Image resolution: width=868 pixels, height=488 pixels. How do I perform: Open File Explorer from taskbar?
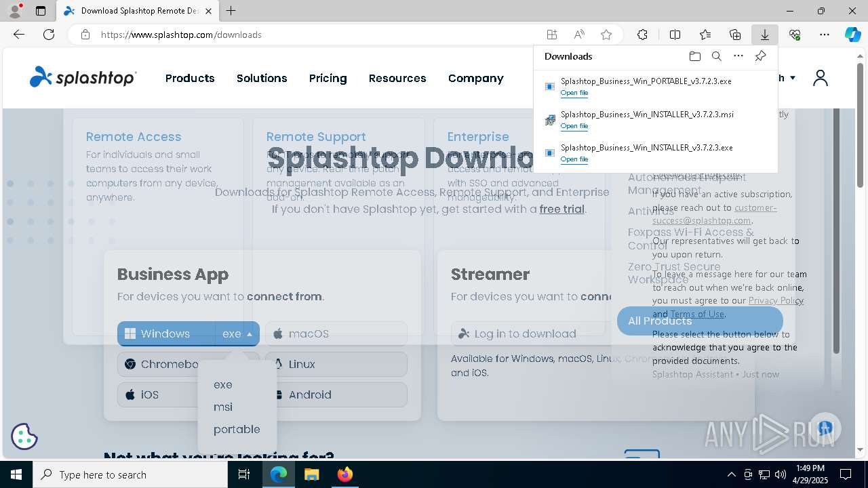click(311, 474)
